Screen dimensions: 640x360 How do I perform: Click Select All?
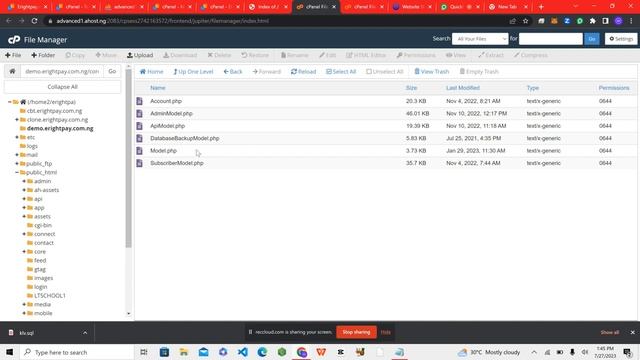341,71
